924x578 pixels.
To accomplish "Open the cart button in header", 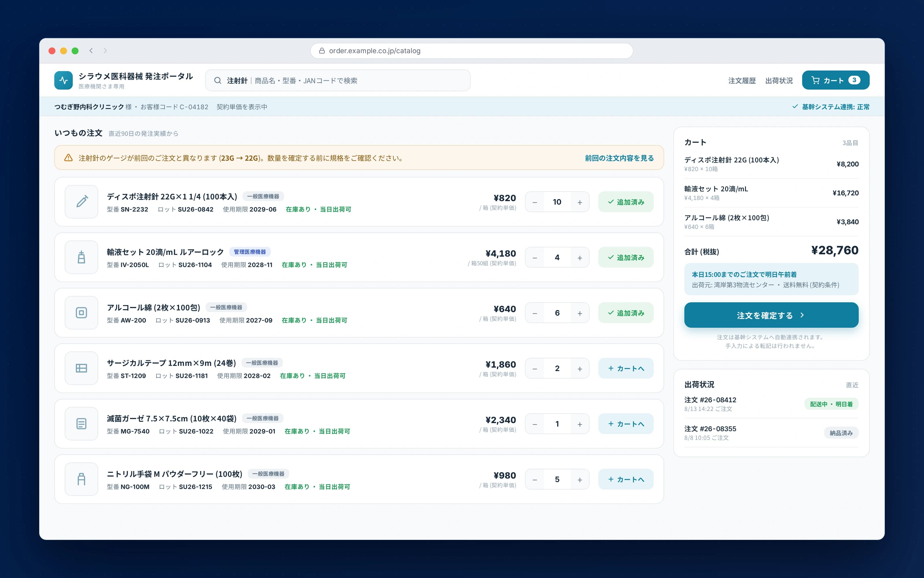I will click(835, 80).
